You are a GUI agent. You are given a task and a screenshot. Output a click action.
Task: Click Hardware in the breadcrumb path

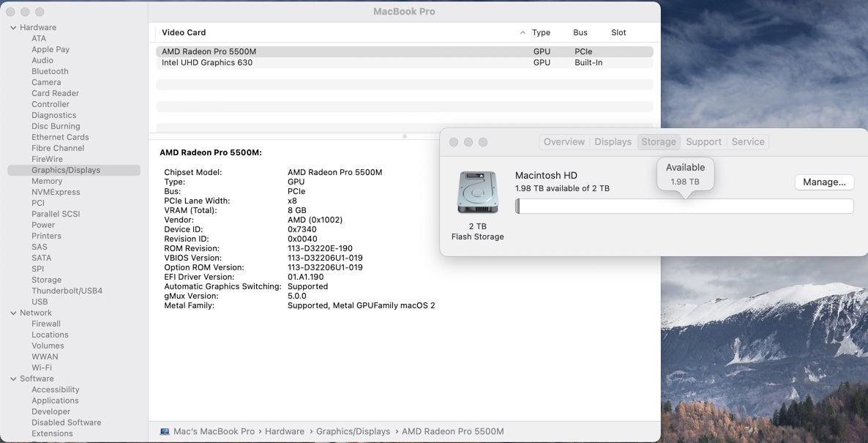tap(285, 431)
